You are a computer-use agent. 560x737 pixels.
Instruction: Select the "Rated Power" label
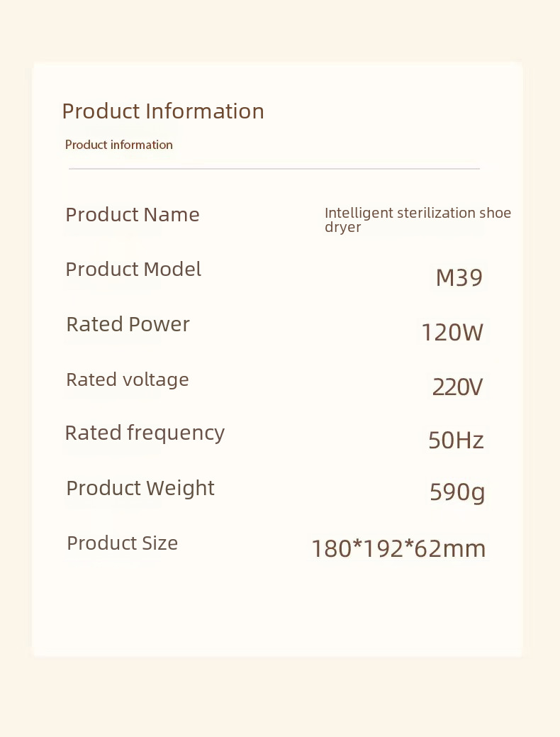[x=128, y=324]
